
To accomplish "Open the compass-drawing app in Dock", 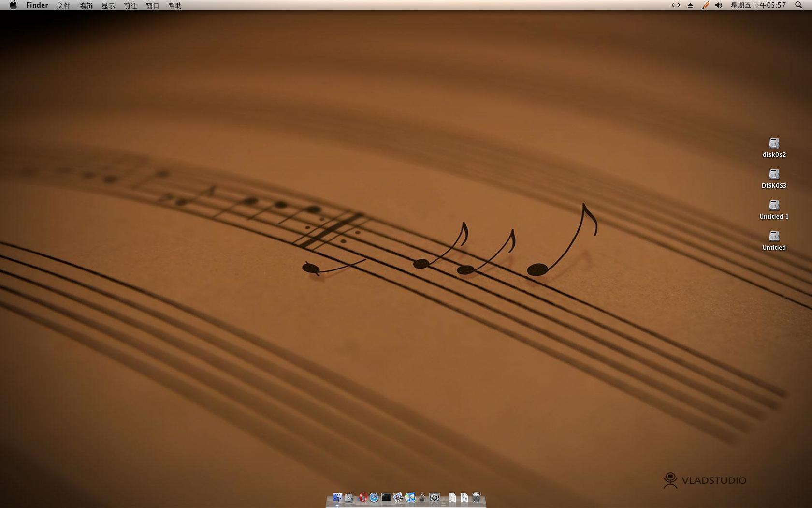I will point(422,497).
